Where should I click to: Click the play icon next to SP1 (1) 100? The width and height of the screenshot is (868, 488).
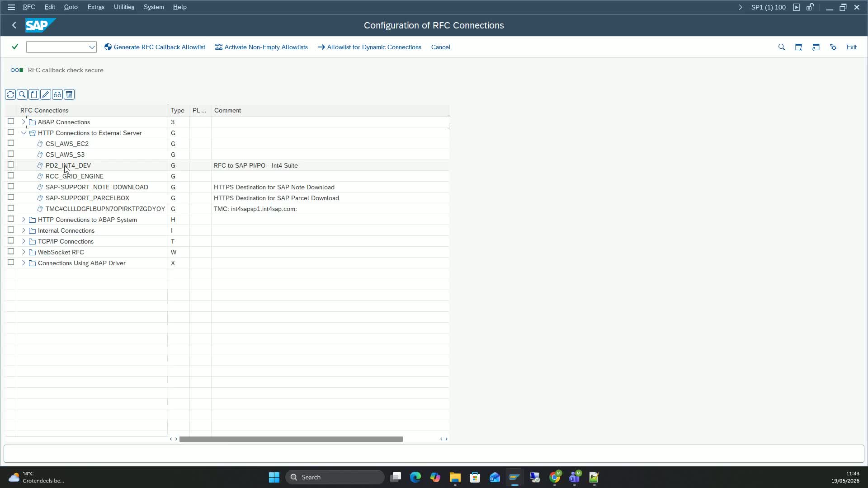(x=797, y=7)
